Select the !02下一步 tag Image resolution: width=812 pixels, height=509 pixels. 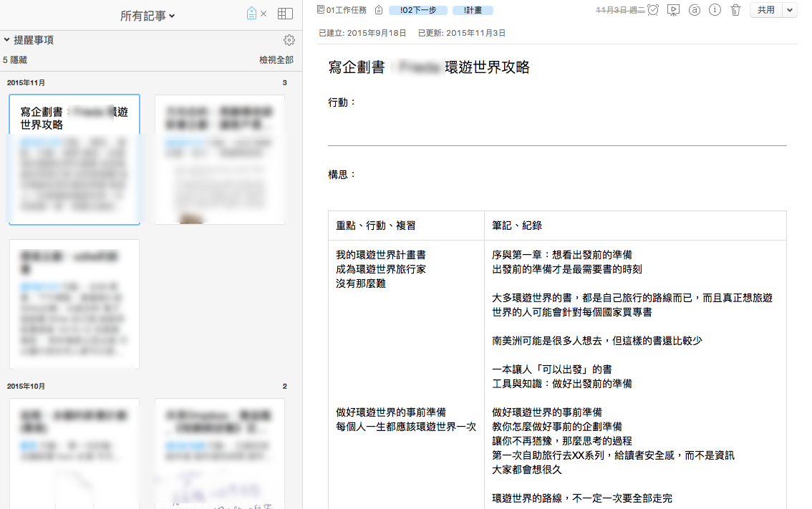[418, 10]
